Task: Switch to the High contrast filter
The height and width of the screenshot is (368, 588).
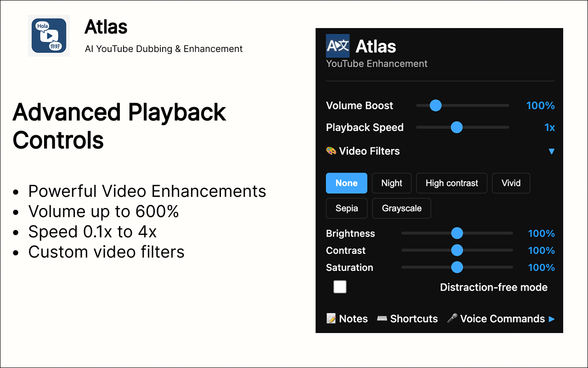Action: [451, 183]
